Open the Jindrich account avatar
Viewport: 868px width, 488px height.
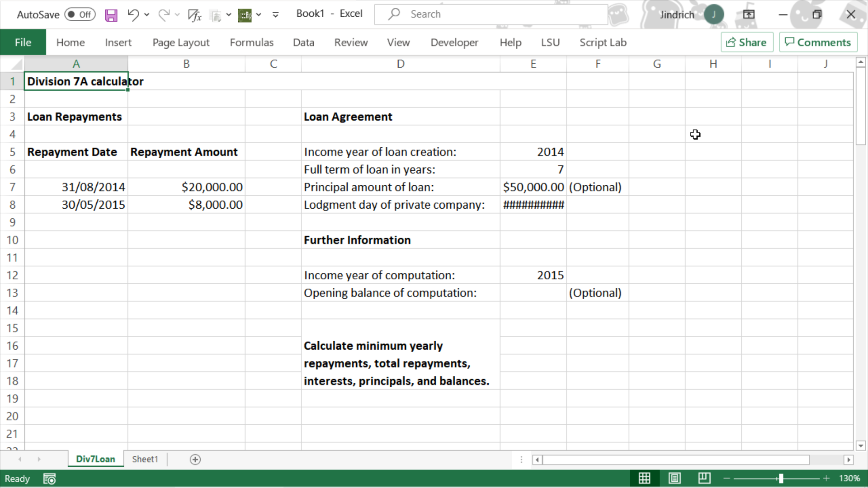713,14
